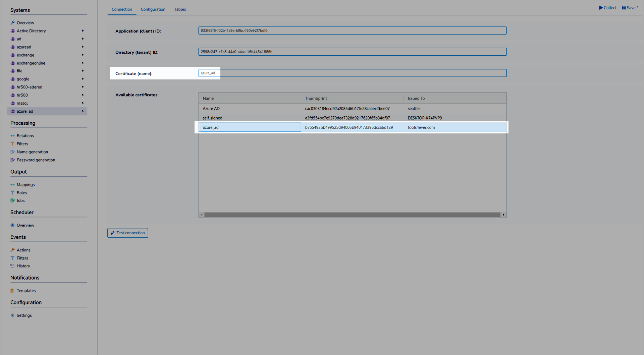Click the certificate list horizontal scrollbar
Screen dimensions: 644x355
pos(352,215)
